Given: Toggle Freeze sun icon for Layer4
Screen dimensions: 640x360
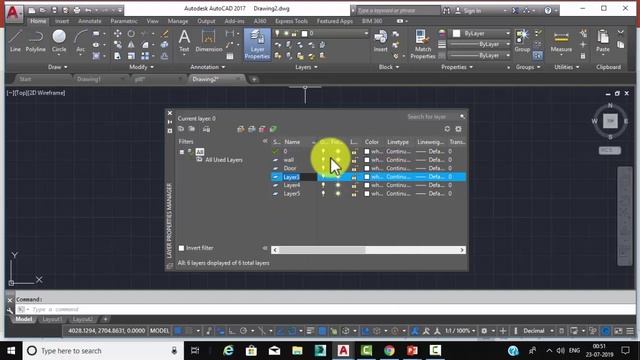Looking at the screenshot, I should [338, 185].
